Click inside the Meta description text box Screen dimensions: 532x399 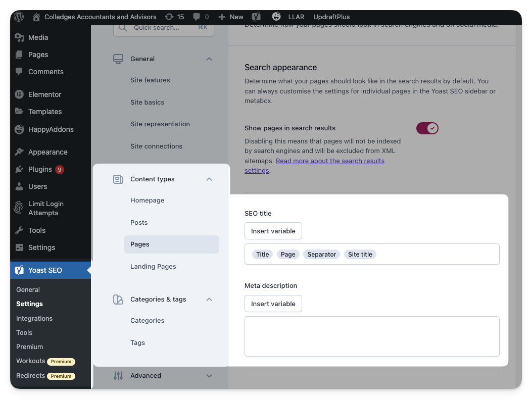click(x=371, y=336)
